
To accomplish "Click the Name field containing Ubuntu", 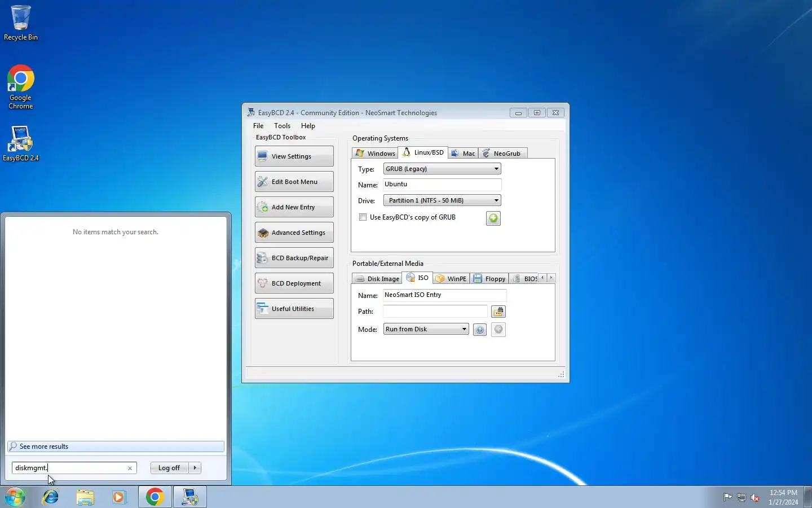I will [442, 185].
